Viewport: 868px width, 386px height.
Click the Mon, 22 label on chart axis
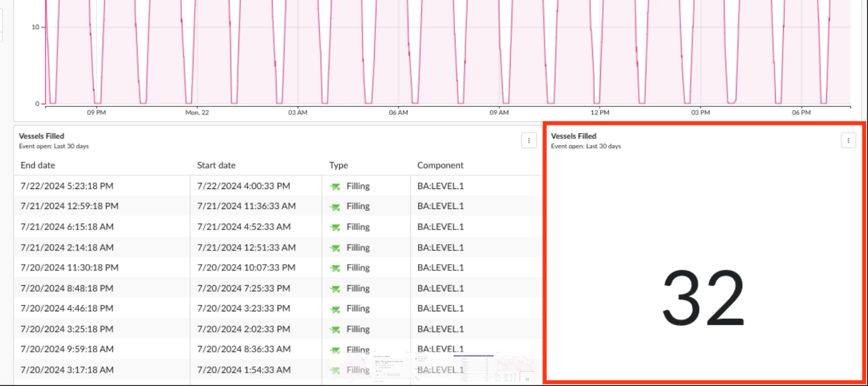pyautogui.click(x=197, y=113)
